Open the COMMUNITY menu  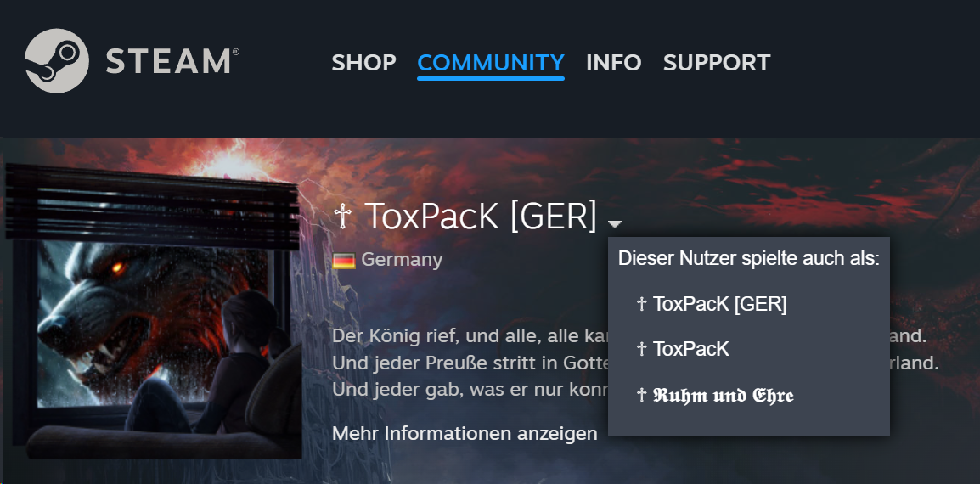click(491, 63)
